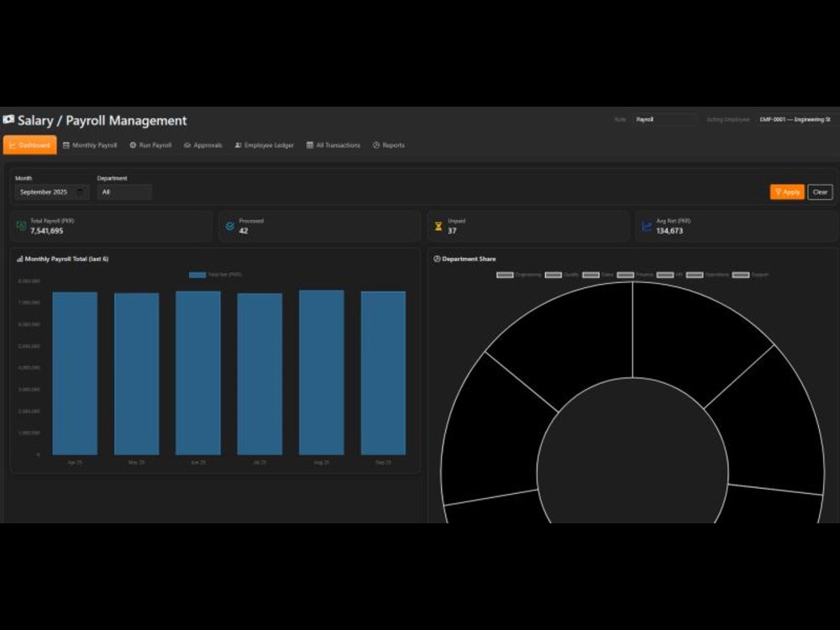The width and height of the screenshot is (840, 630).
Task: Click the Apr 25 payroll bar
Action: [x=75, y=374]
